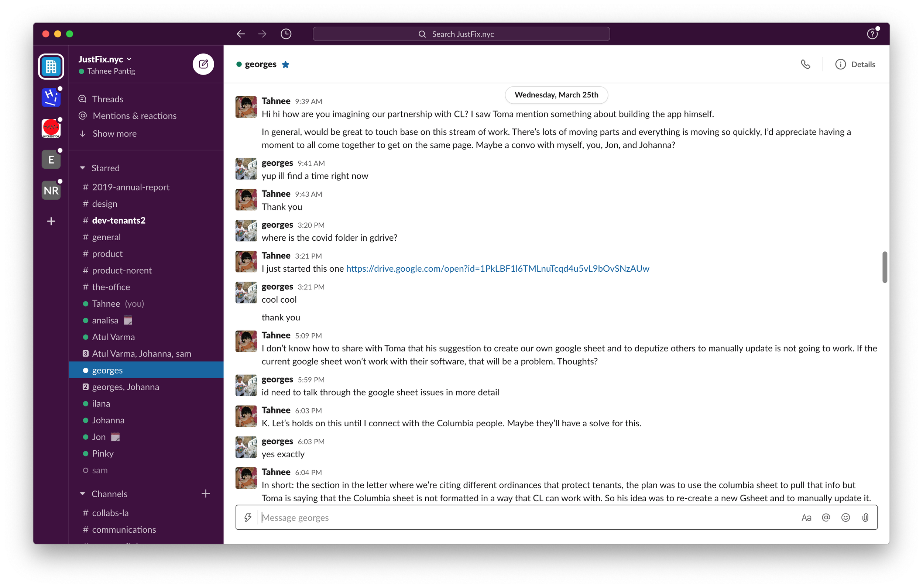This screenshot has height=588, width=923.
Task: Open the shortcuts lightning bolt icon
Action: click(x=248, y=517)
